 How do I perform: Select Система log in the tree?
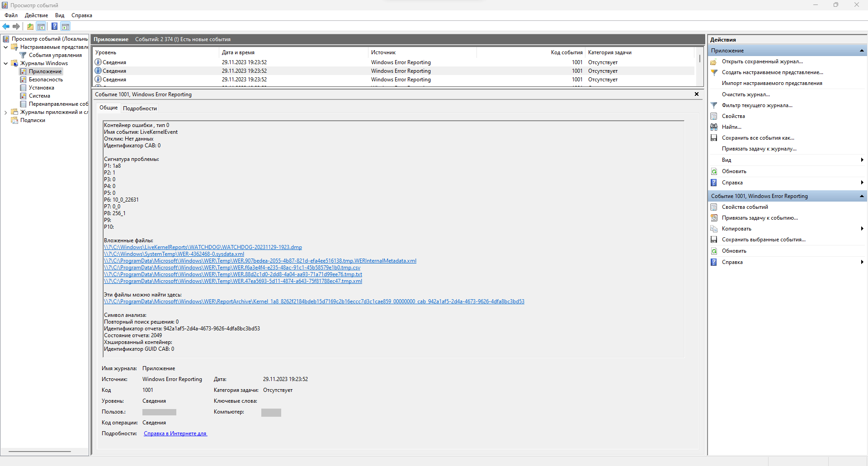click(x=39, y=96)
